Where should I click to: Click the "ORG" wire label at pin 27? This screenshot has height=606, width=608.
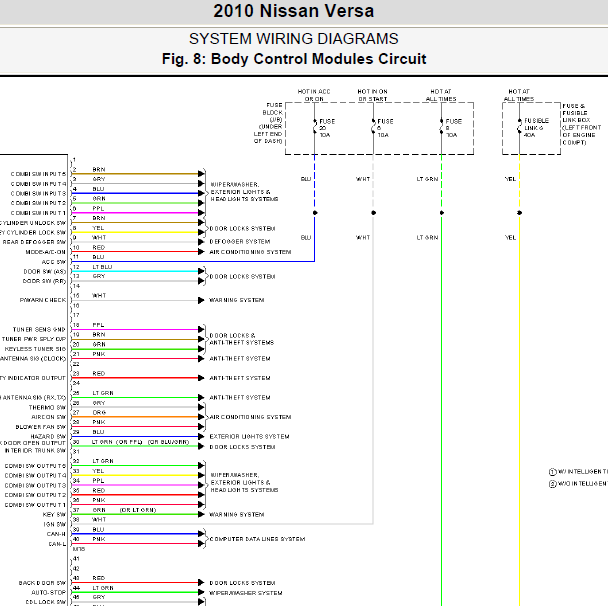(x=99, y=413)
